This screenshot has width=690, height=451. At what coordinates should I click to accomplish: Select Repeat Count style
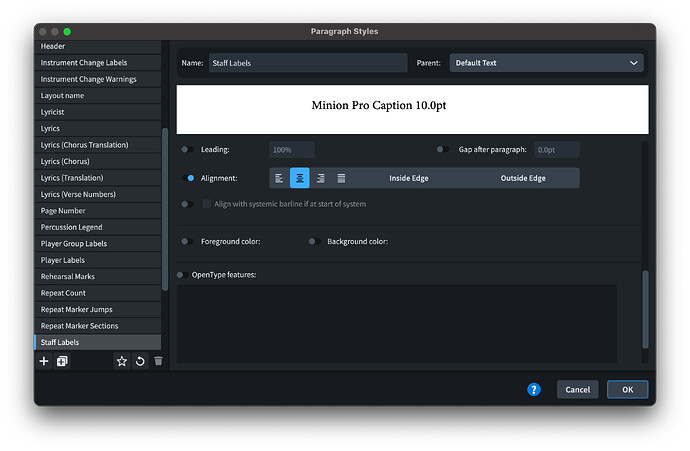click(x=98, y=293)
